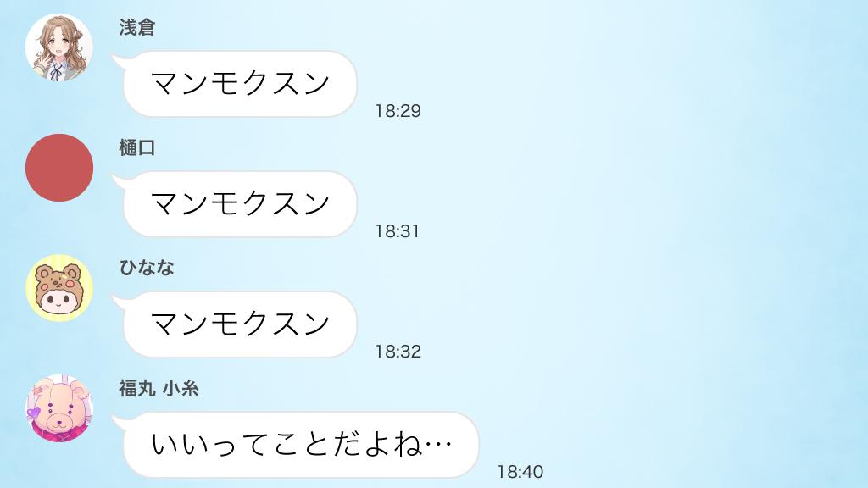868x488 pixels.
Task: Select ひなな's マンモクスン message bubble
Action: coord(240,324)
